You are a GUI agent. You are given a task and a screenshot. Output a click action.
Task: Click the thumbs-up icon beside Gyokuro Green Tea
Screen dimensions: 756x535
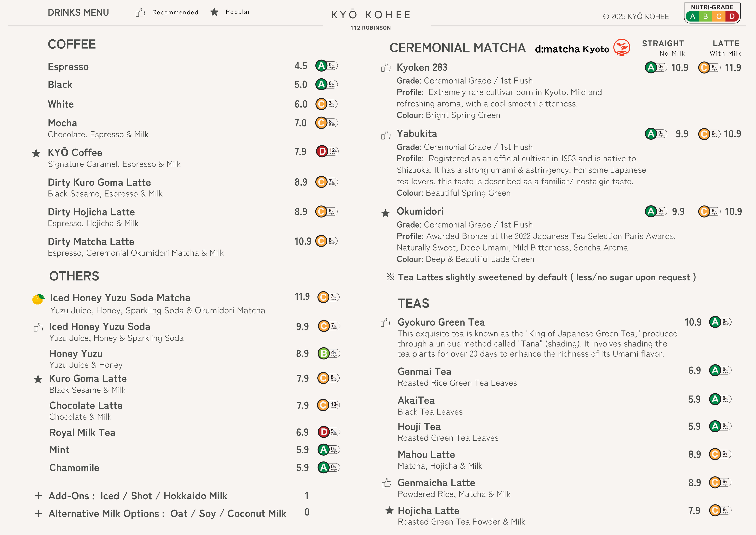coord(385,322)
